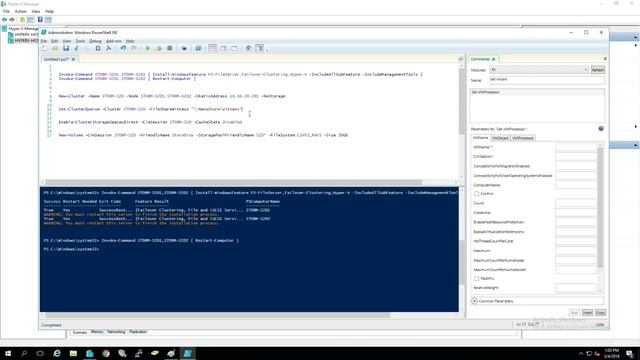640x360 pixels.
Task: Click the Refresh button in Commands pane
Action: (x=598, y=70)
